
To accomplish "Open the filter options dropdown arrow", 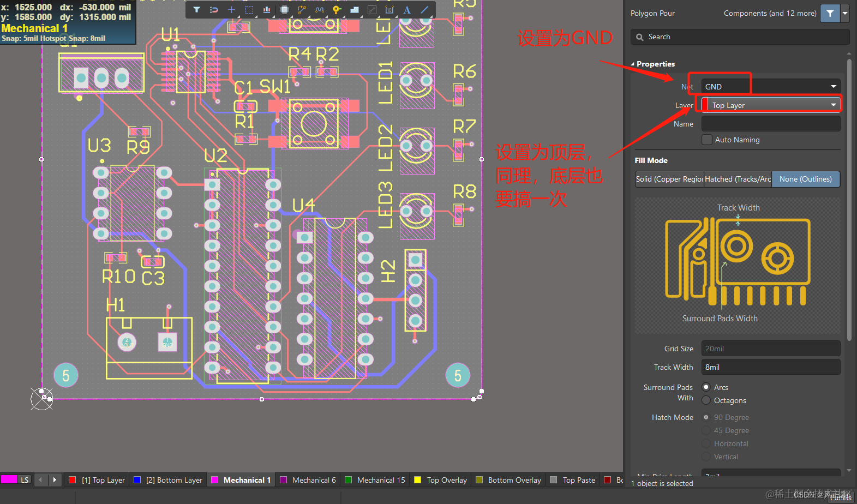I will pos(845,13).
